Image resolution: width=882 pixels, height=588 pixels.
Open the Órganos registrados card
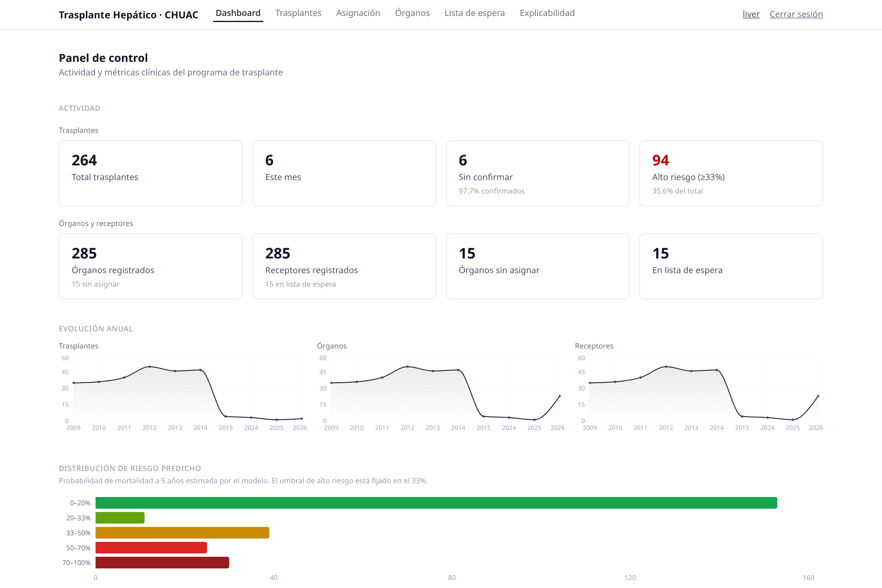151,266
